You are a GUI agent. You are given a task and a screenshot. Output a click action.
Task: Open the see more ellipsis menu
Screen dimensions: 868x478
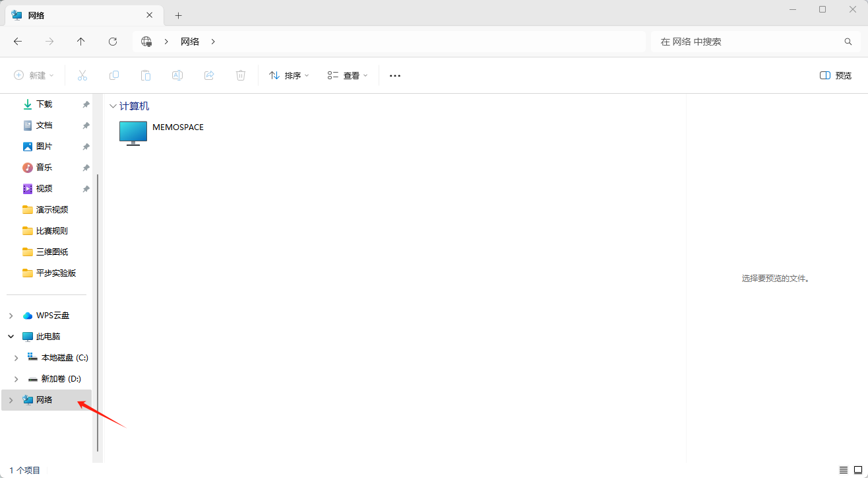pos(395,75)
